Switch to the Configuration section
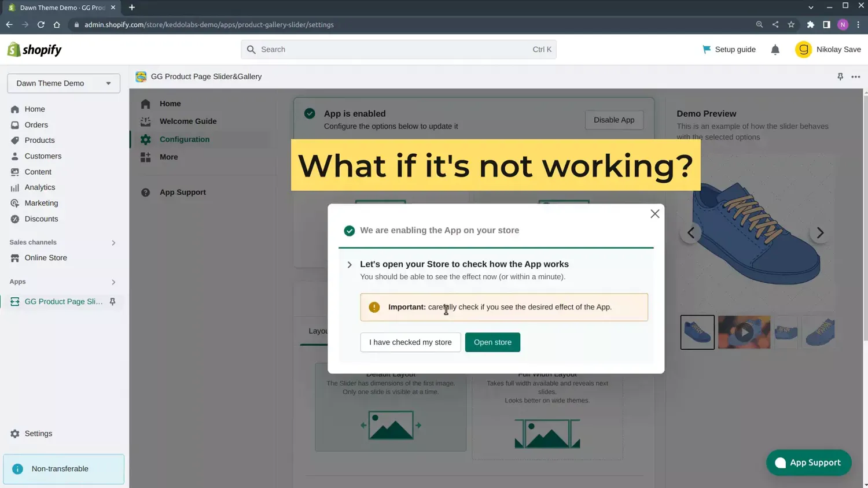Image resolution: width=868 pixels, height=488 pixels. (x=185, y=139)
